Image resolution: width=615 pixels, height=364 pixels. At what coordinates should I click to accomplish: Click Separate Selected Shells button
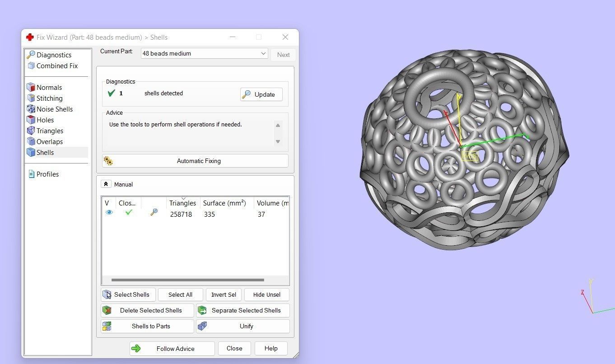(242, 310)
